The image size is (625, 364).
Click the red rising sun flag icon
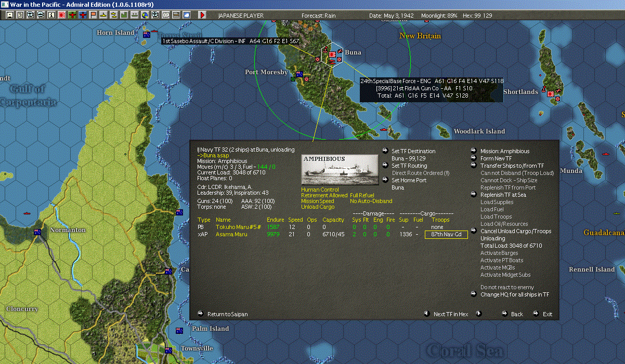coord(62,15)
